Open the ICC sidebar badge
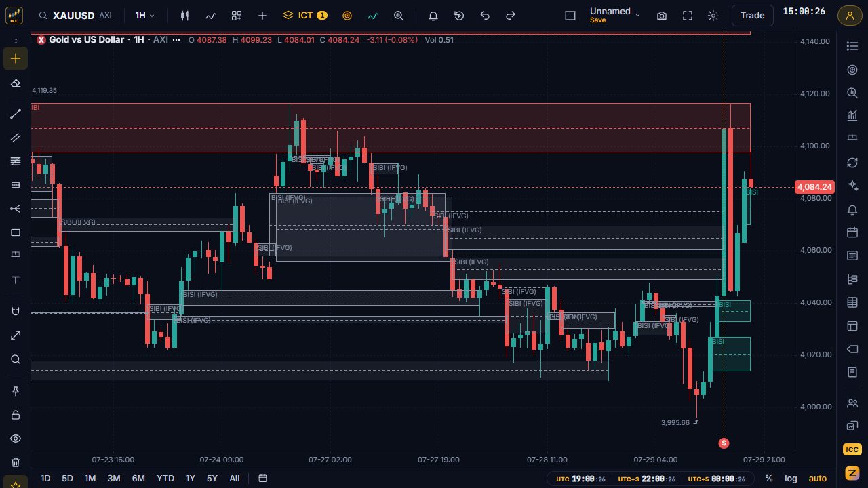Image resolution: width=868 pixels, height=488 pixels. pyautogui.click(x=852, y=449)
